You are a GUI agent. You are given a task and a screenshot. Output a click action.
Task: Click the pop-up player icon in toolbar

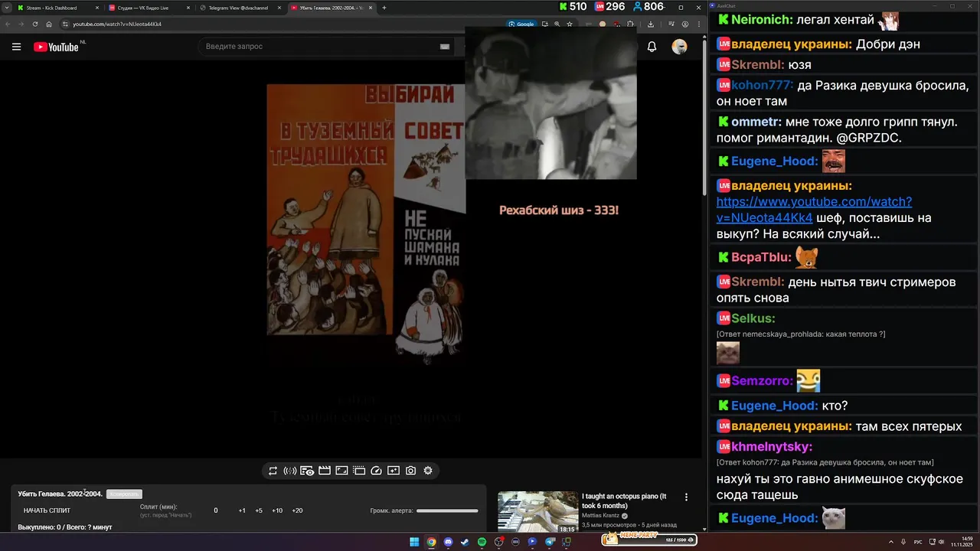click(358, 471)
